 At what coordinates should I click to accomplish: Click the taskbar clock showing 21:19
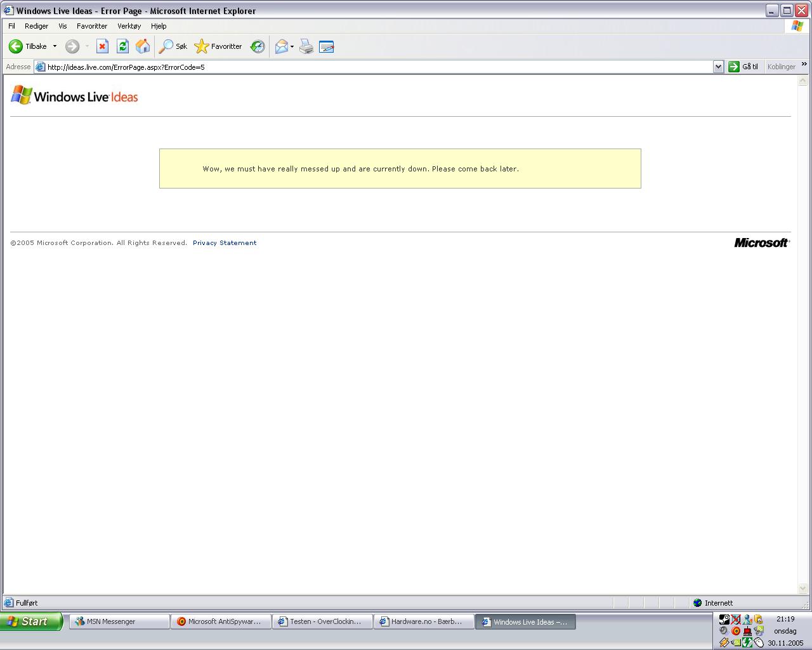pos(785,619)
